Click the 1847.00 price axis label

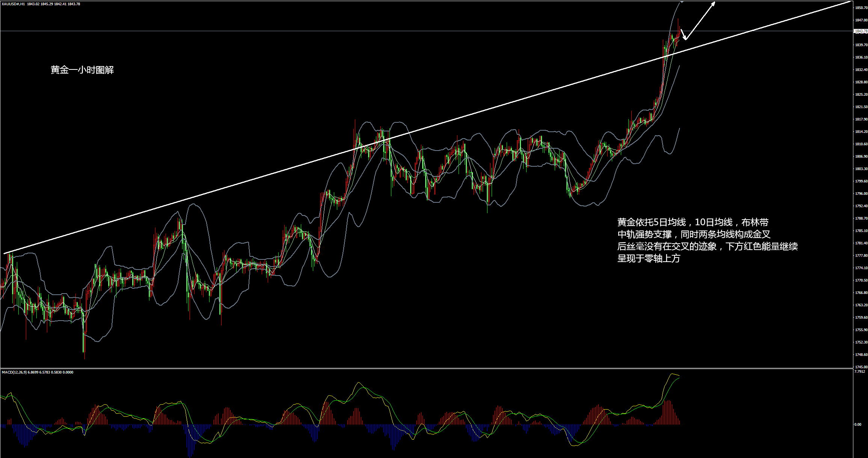(861, 20)
